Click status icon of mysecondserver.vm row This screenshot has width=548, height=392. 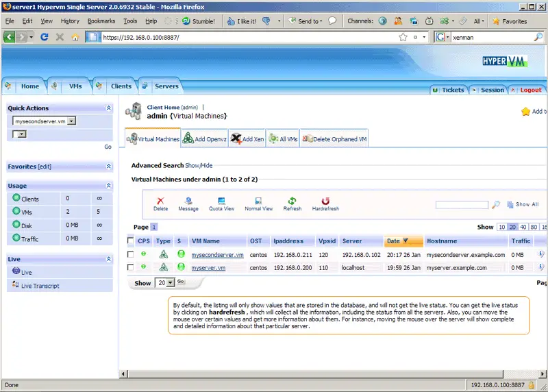(x=181, y=254)
